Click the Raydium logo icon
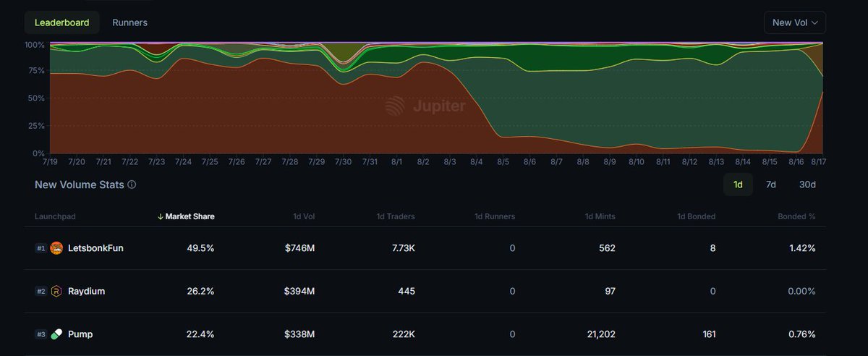This screenshot has height=356, width=868. point(56,291)
